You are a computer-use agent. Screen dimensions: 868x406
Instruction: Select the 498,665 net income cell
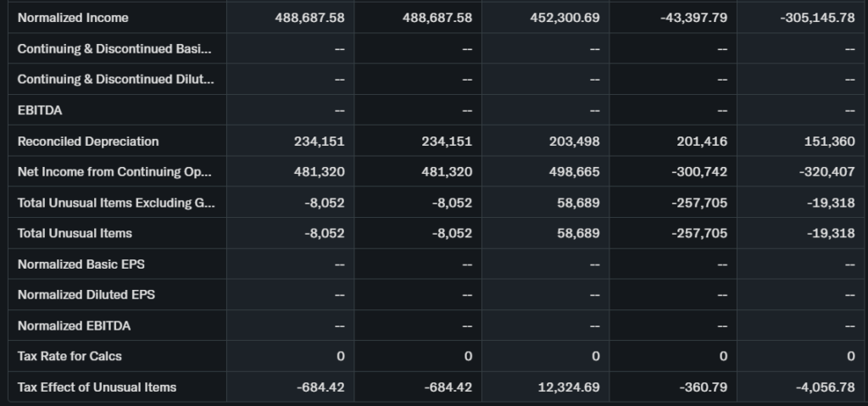575,172
